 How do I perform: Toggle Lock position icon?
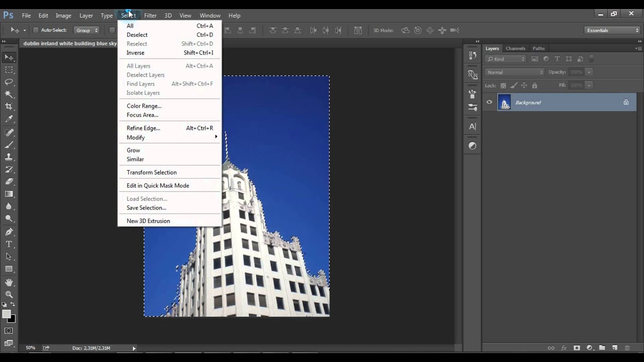pos(524,85)
